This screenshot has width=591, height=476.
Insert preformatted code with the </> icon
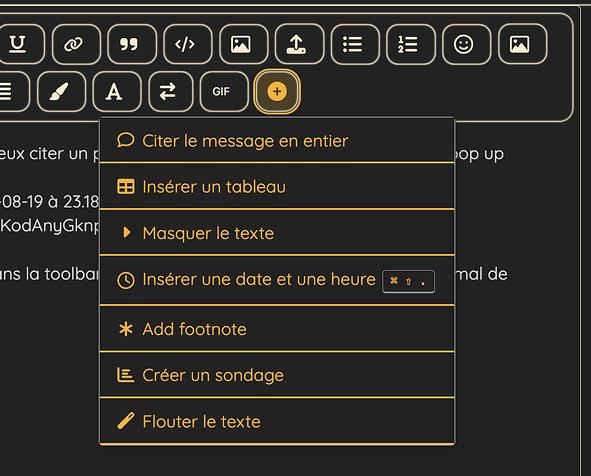pyautogui.click(x=188, y=44)
